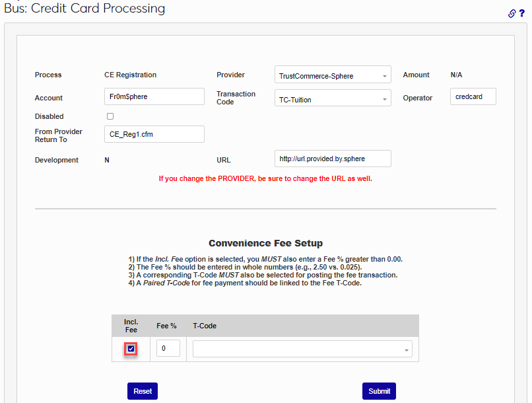Screen dimensions: 532x403
Task: Click the permalink chain icon
Action: pyautogui.click(x=512, y=13)
